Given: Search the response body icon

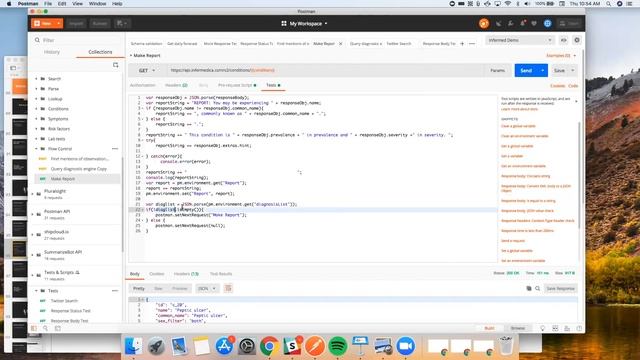Looking at the screenshot, I should click(x=538, y=289).
